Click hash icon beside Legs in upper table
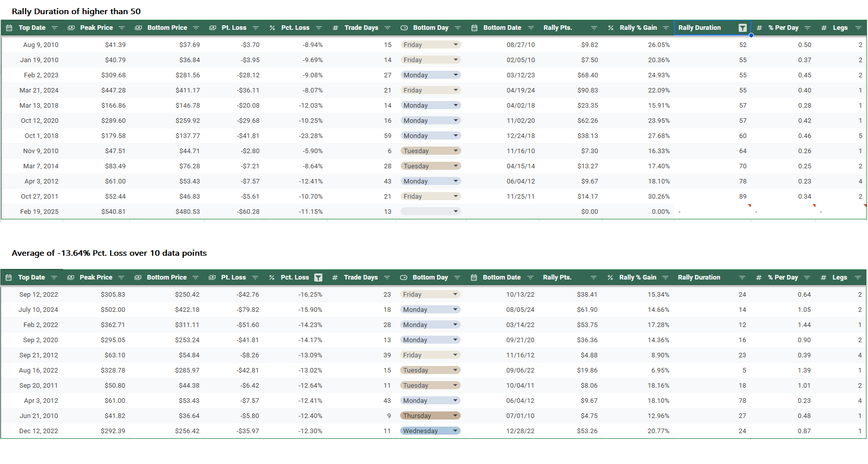 [x=824, y=28]
